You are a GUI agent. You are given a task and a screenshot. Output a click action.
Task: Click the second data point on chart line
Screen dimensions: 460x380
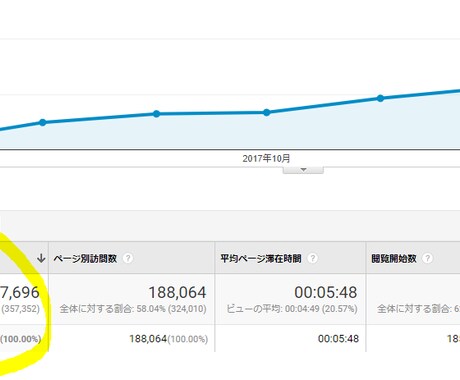[x=156, y=114]
